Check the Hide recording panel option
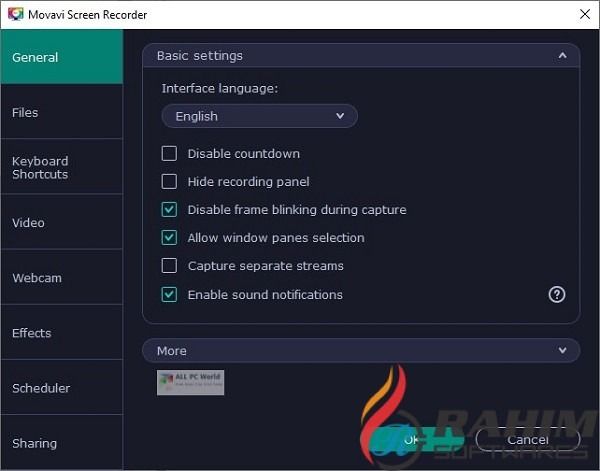The image size is (600, 471). (x=169, y=182)
